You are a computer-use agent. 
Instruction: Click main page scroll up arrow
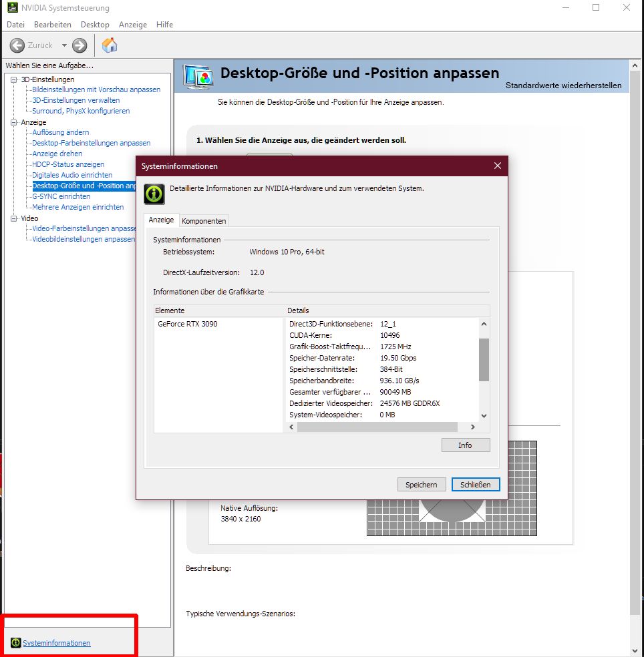[x=635, y=65]
